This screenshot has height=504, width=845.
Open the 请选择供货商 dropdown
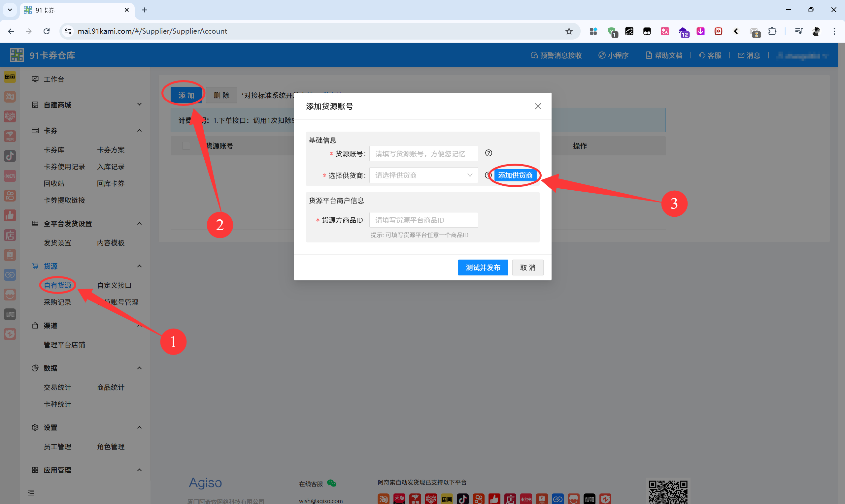tap(423, 175)
